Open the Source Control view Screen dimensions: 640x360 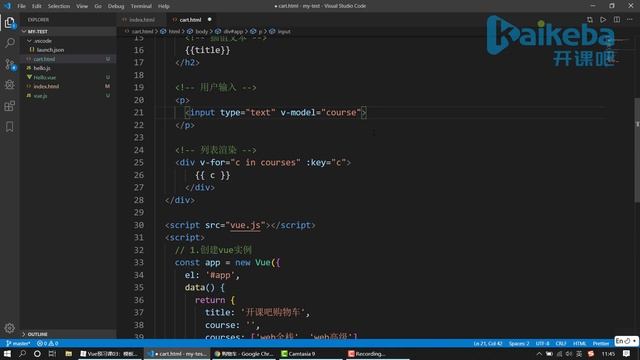(x=10, y=64)
